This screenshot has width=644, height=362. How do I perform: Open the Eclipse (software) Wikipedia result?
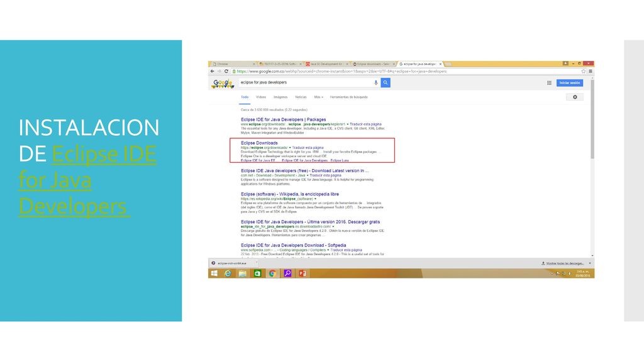(x=290, y=194)
